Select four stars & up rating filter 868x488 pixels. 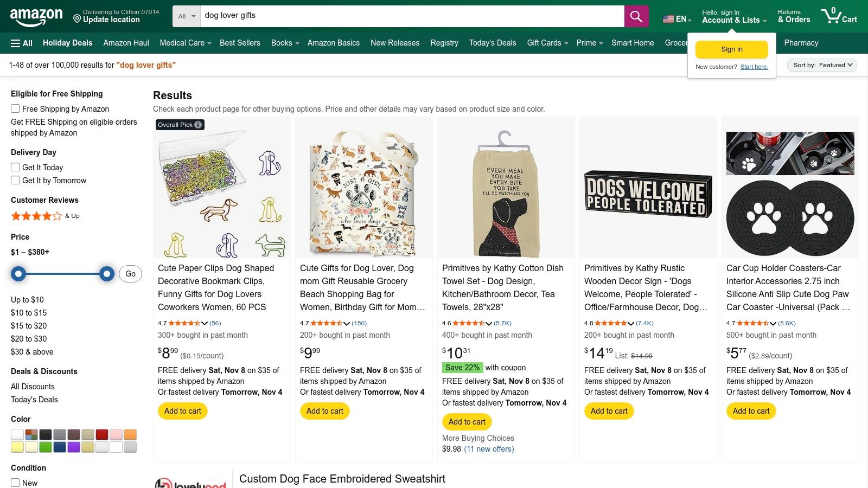[37, 216]
